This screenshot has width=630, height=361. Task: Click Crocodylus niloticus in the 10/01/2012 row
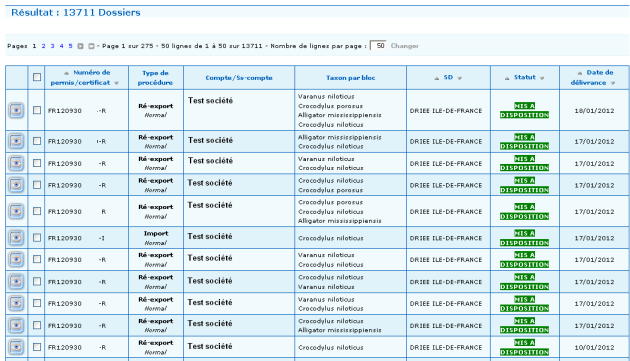click(x=331, y=347)
